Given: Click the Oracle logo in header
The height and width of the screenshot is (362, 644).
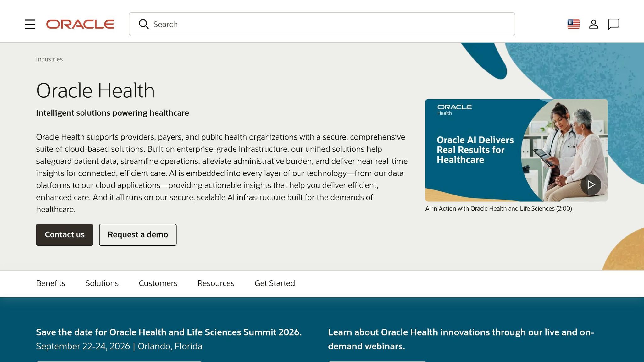Looking at the screenshot, I should click(x=80, y=24).
